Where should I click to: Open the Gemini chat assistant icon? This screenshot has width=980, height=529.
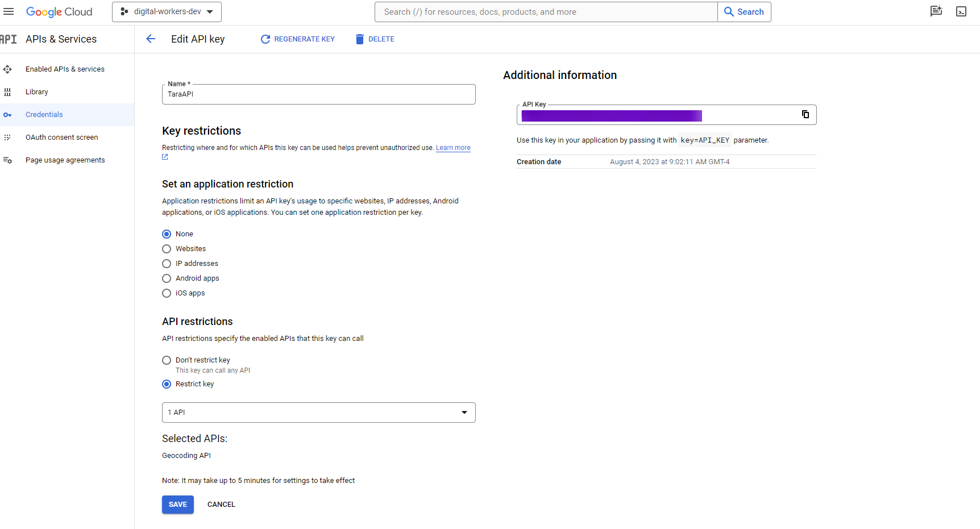[x=936, y=11]
